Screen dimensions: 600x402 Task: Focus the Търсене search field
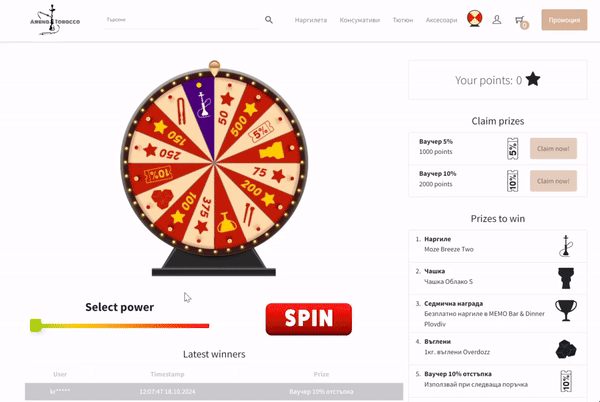(x=181, y=20)
